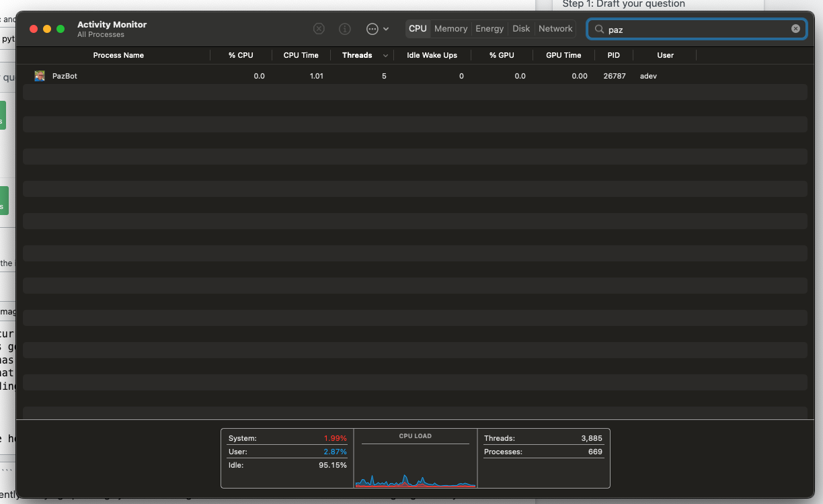The image size is (823, 504).
Task: Switch to the Network tab
Action: click(555, 29)
